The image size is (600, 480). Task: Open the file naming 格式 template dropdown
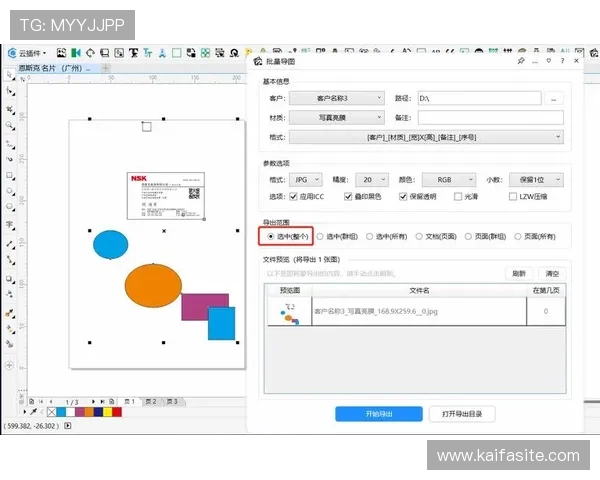[x=426, y=137]
